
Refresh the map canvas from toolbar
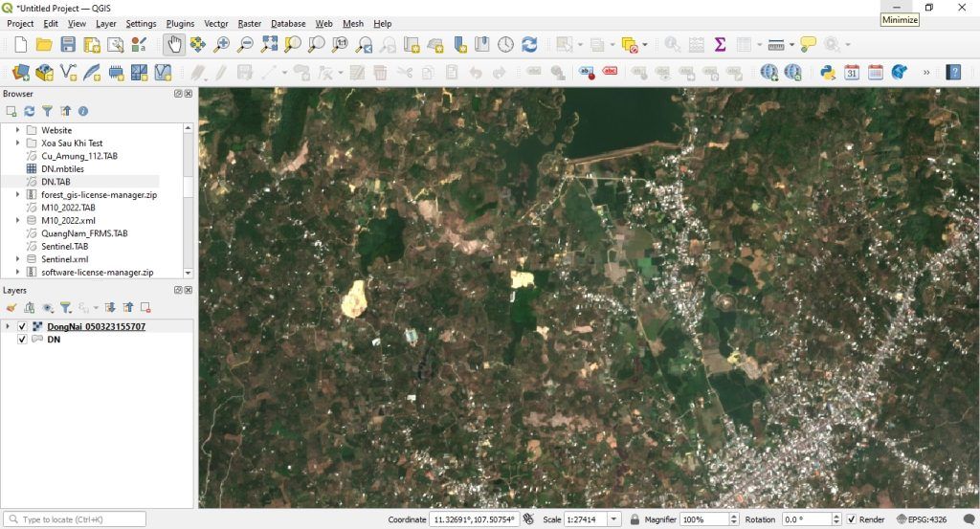(528, 44)
